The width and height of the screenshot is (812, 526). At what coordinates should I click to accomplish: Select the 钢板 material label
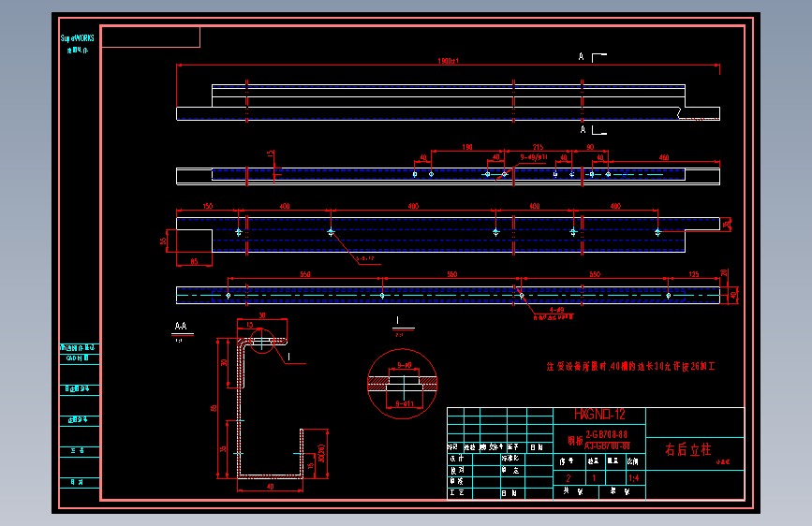[575, 441]
